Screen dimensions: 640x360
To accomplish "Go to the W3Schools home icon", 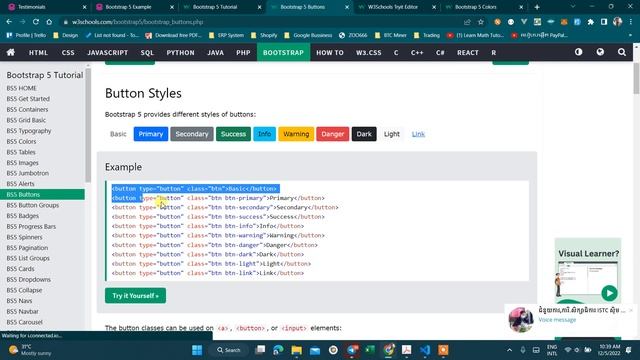I will click(11, 52).
